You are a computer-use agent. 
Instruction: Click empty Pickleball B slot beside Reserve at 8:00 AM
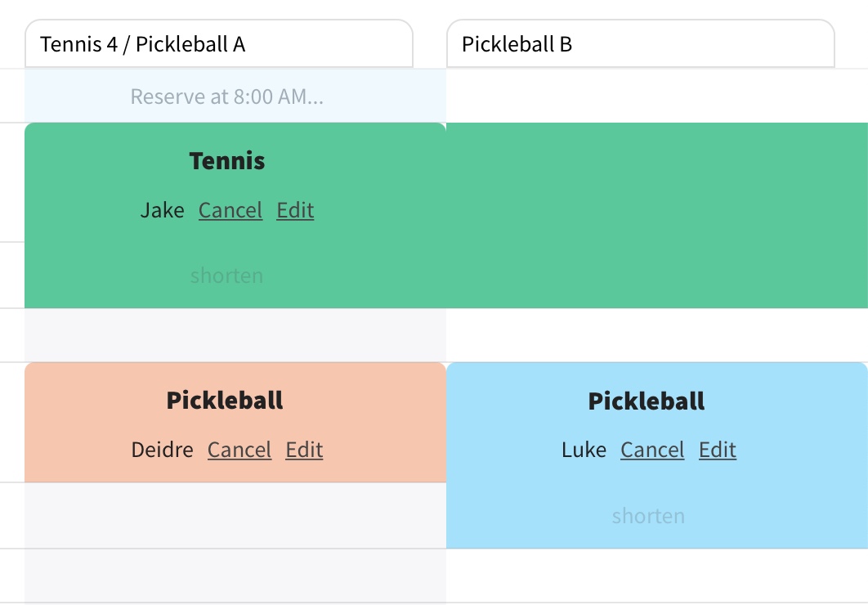point(656,96)
